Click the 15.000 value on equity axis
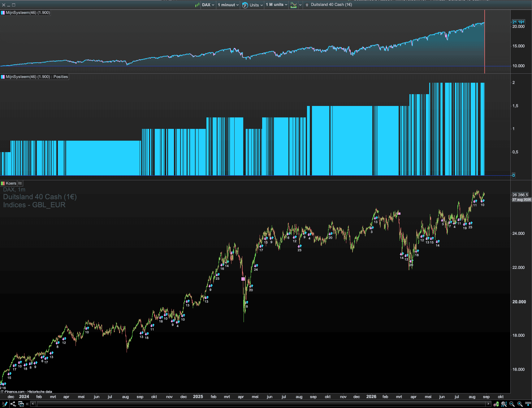Viewport: 532px width, 408px height. pyautogui.click(x=519, y=46)
